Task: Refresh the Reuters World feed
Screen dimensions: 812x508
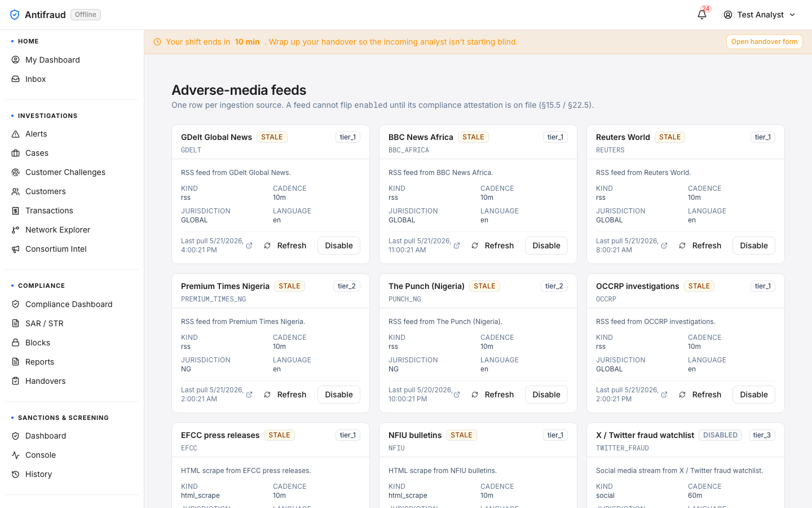Action: click(700, 246)
